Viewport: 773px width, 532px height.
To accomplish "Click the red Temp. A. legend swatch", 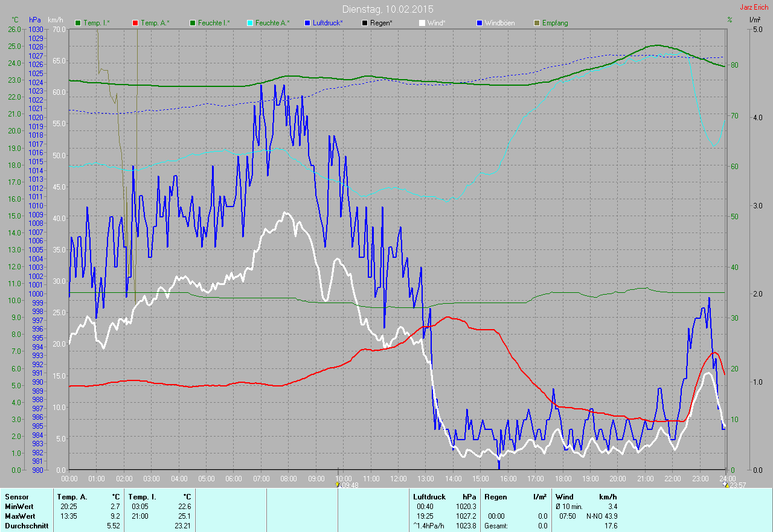I will tap(135, 23).
